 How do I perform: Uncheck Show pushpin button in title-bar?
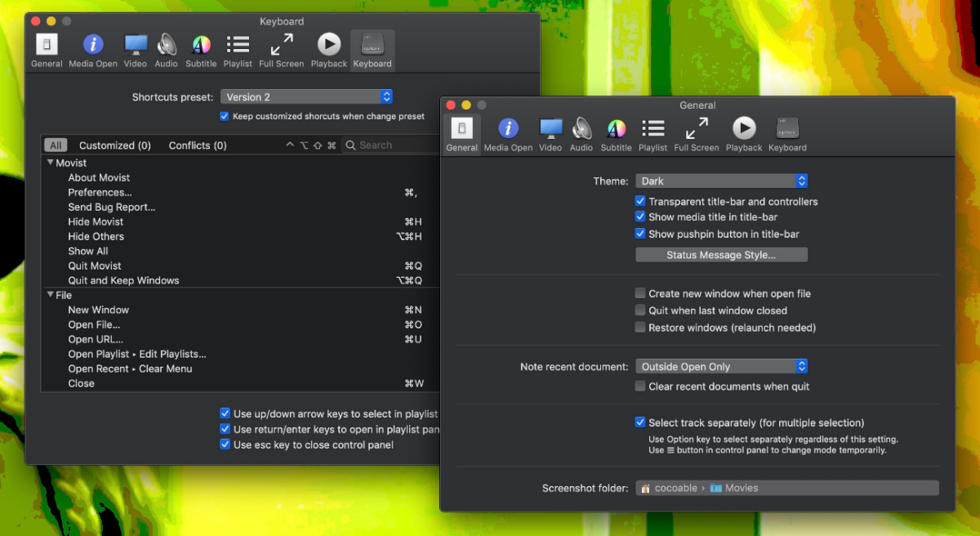pos(640,234)
